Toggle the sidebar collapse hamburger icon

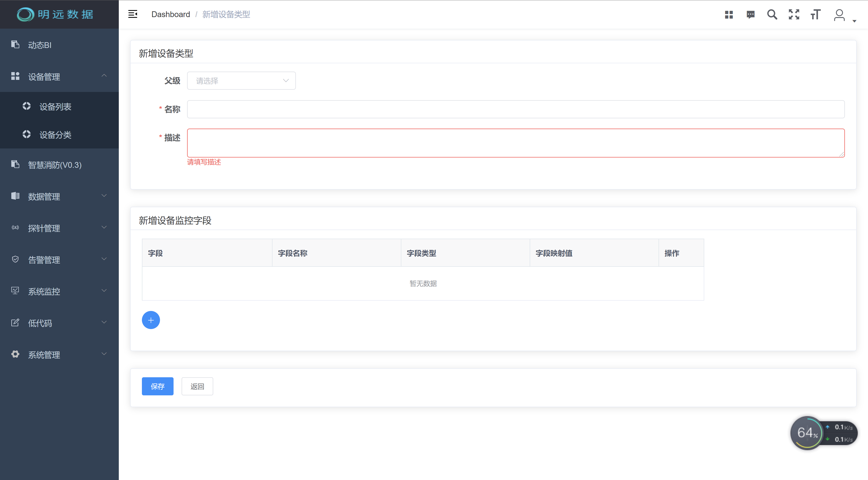(133, 14)
